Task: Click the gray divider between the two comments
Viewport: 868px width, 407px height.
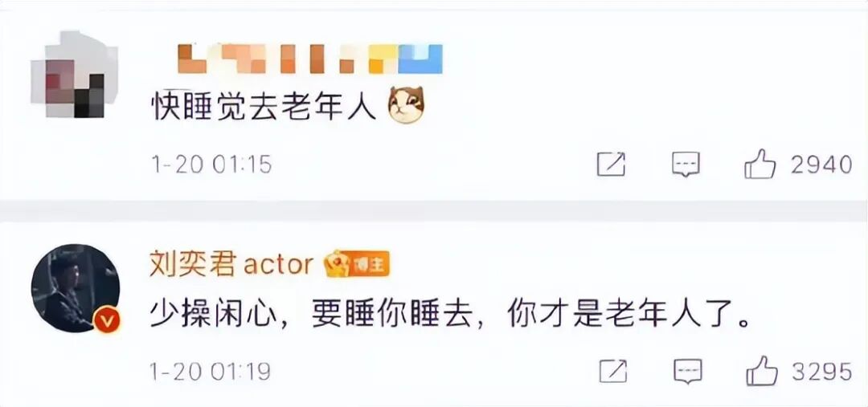Action: (434, 211)
